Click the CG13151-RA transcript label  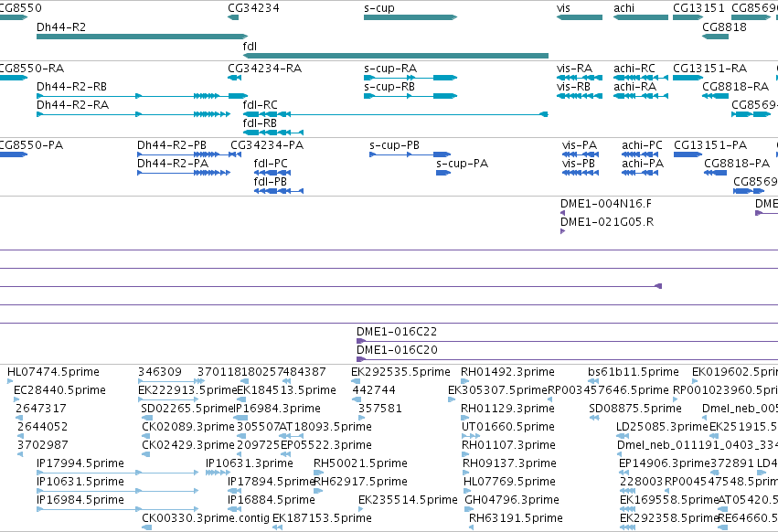tap(710, 68)
